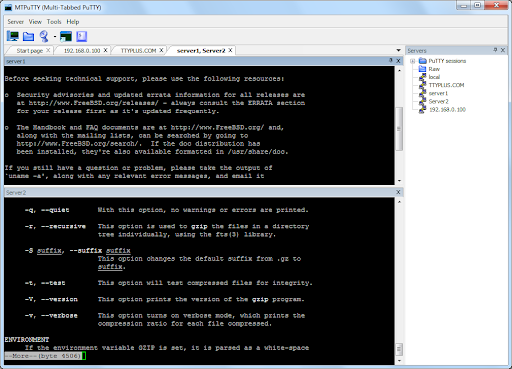This screenshot has height=369, width=512.
Task: Select the Raw folder in Servers tree
Action: click(434, 69)
